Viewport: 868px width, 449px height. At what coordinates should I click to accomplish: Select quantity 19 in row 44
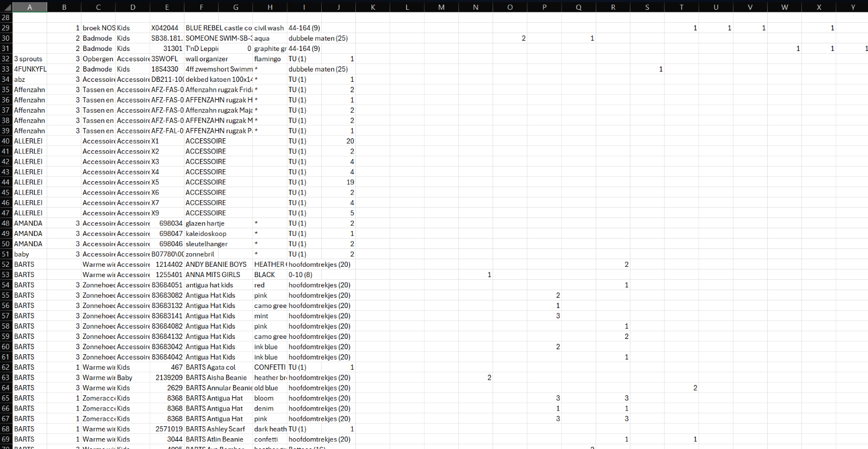[x=339, y=182]
